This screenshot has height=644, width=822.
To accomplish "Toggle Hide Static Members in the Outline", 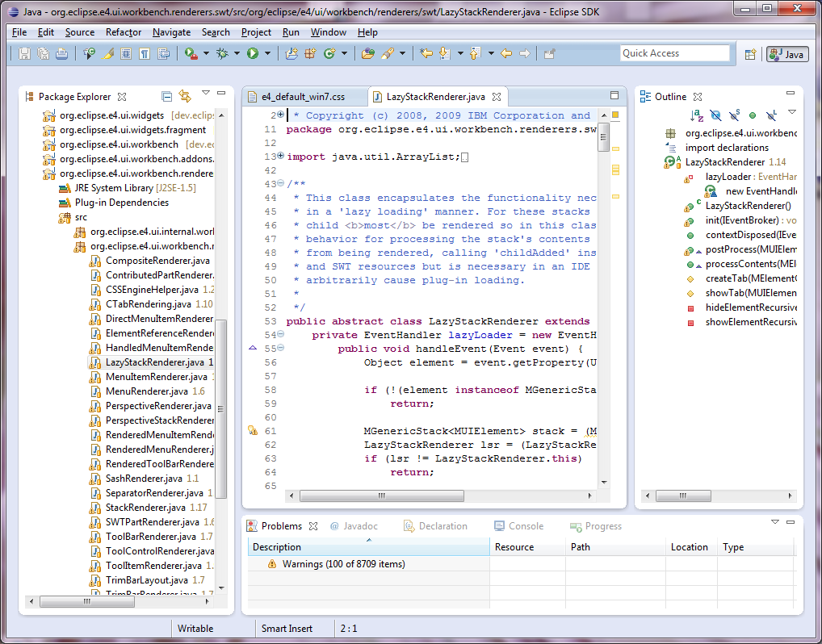I will coord(734,115).
